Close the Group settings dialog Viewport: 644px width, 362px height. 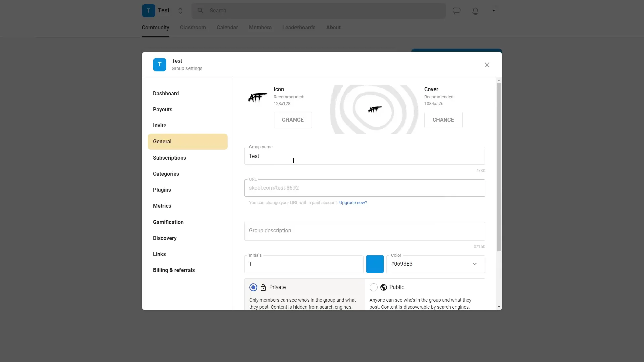click(487, 65)
